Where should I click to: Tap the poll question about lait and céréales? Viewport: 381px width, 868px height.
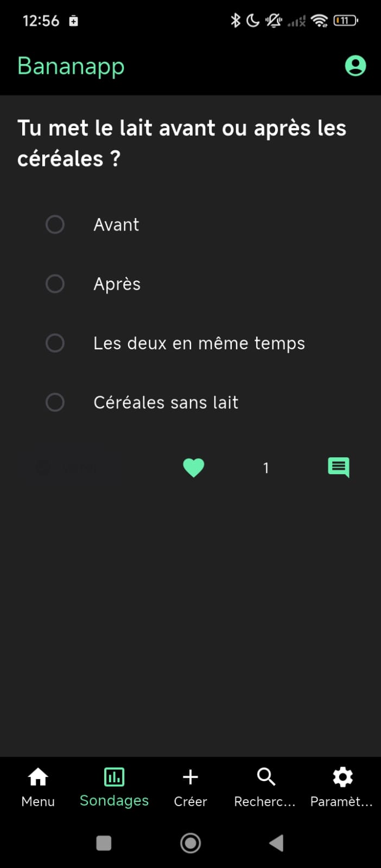point(182,143)
